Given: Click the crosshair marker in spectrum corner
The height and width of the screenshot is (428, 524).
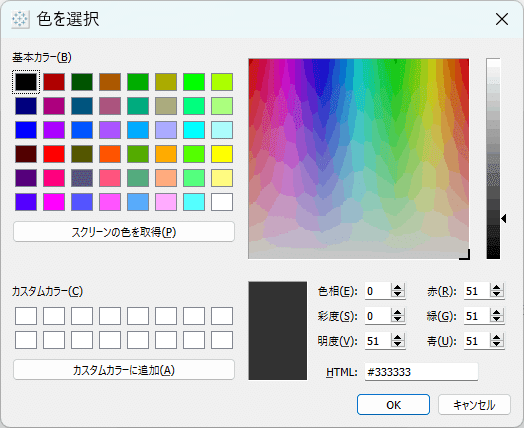Looking at the screenshot, I should (466, 255).
